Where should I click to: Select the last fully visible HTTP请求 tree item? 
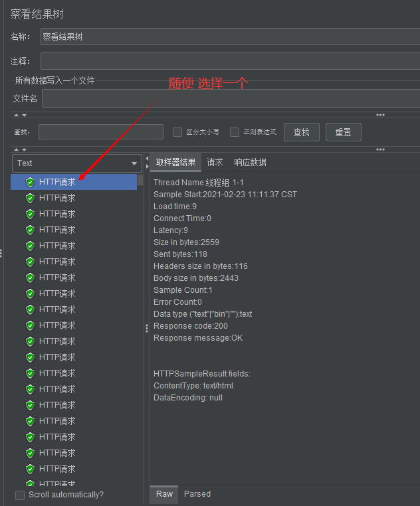tap(57, 469)
